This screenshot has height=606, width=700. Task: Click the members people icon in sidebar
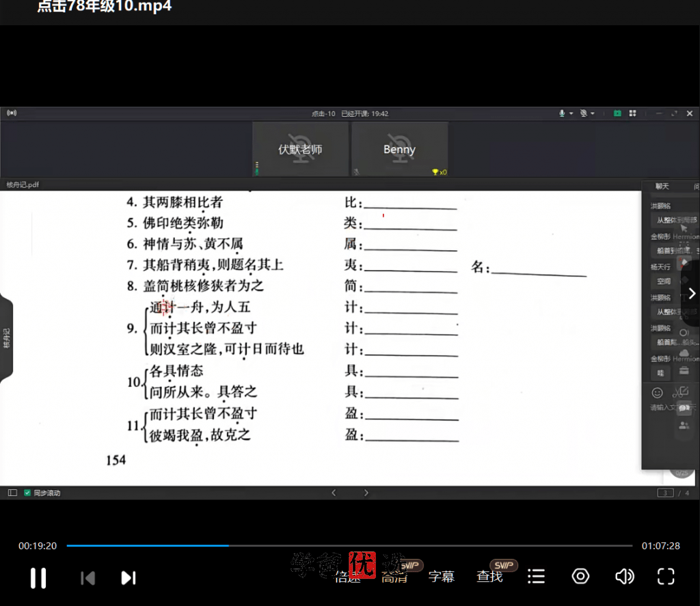pos(684,425)
